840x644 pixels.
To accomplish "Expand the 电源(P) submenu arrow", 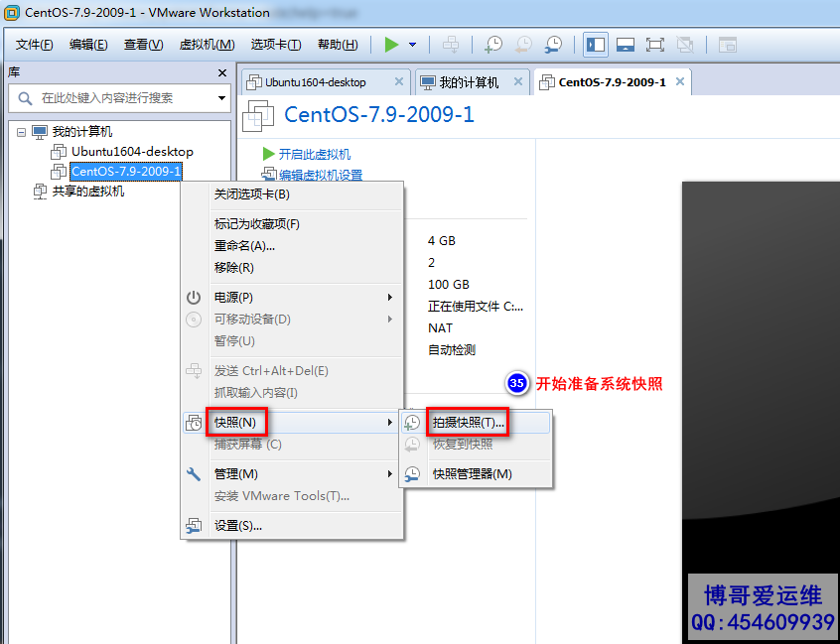I will tap(390, 297).
